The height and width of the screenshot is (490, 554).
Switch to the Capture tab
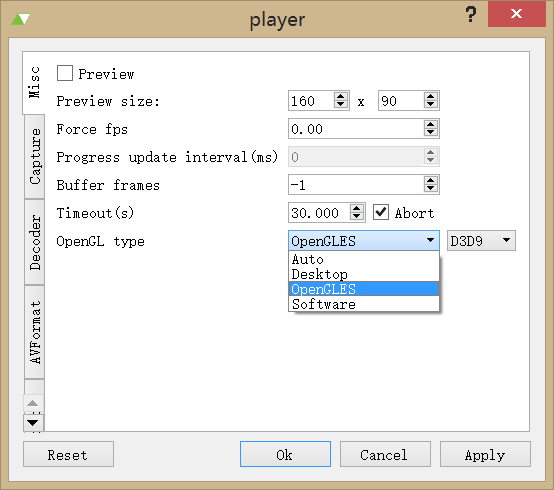click(35, 156)
